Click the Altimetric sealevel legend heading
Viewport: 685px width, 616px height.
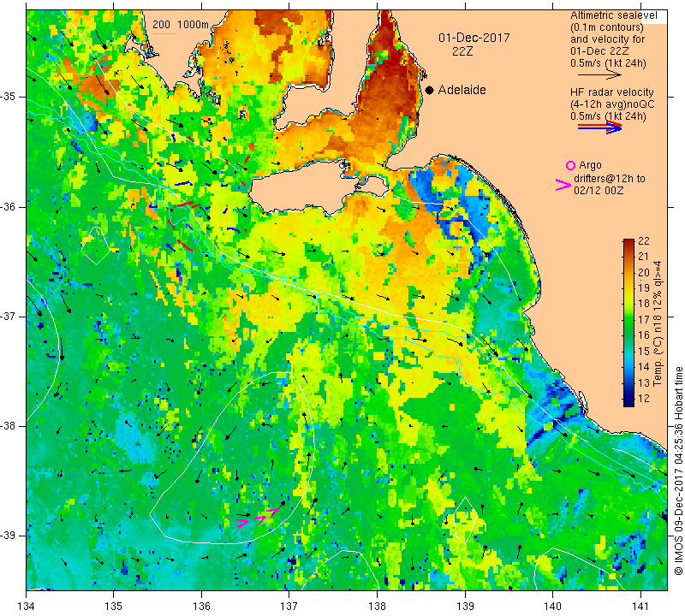pyautogui.click(x=613, y=15)
